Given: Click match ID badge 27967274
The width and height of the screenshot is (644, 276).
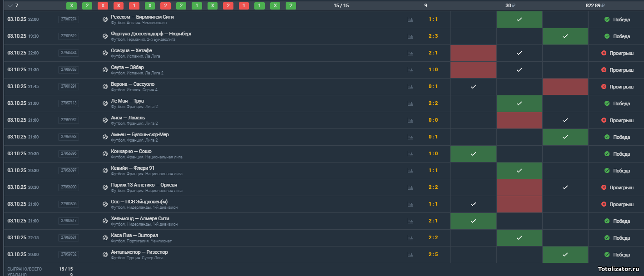Looking at the screenshot, I should [69, 19].
